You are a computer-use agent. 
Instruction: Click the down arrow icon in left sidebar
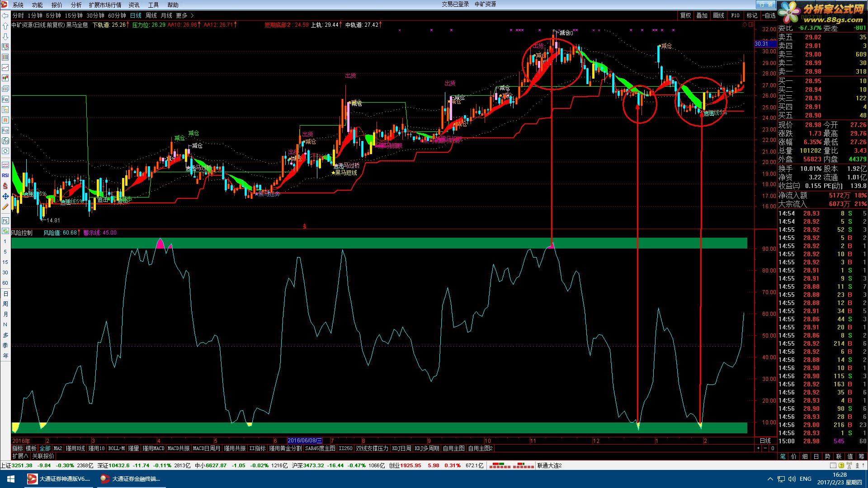pos(5,37)
